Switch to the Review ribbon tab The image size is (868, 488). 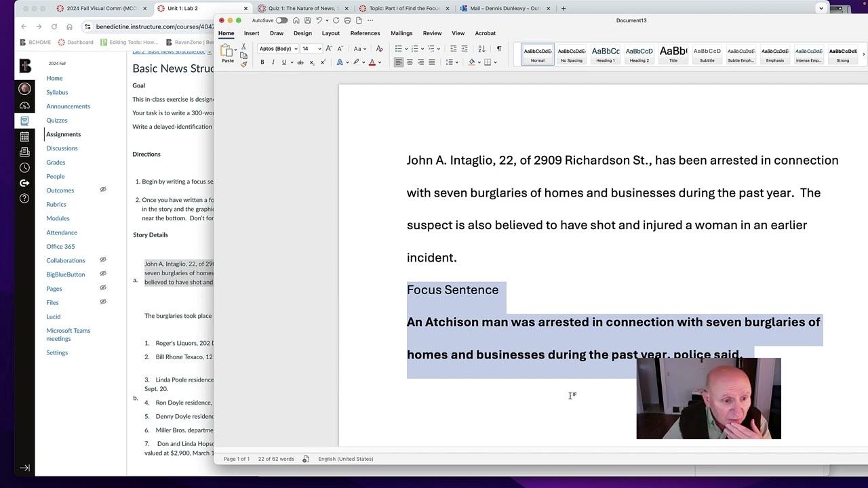(x=432, y=33)
